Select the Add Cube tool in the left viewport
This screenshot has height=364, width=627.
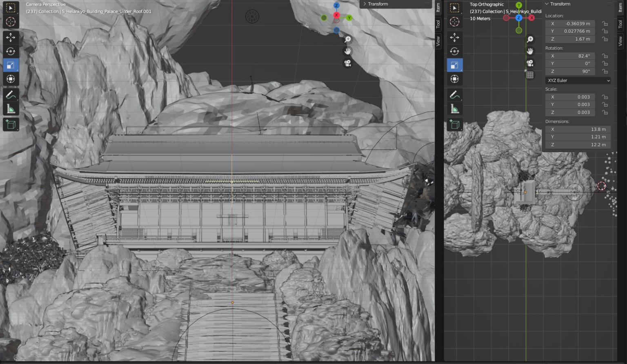(11, 124)
